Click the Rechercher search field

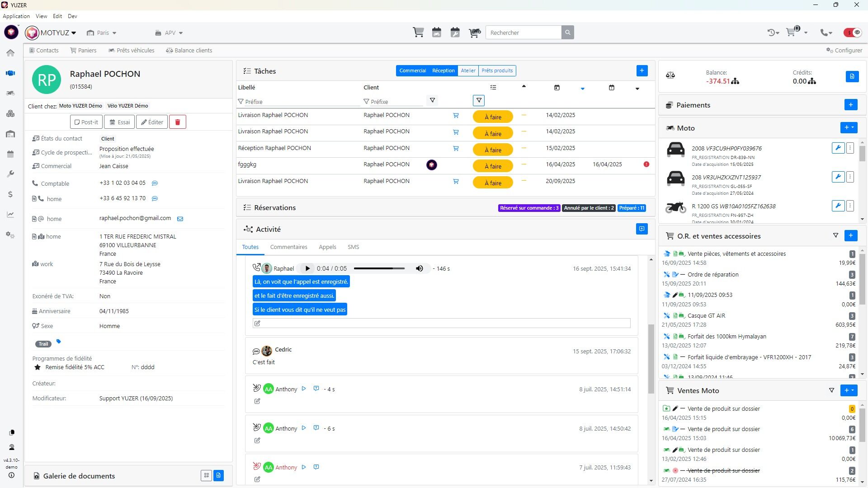point(524,33)
